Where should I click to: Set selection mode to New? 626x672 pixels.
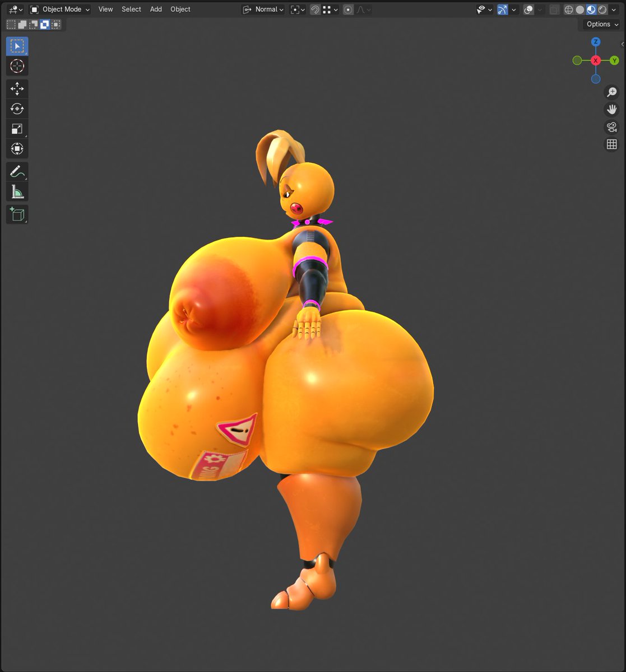11,24
